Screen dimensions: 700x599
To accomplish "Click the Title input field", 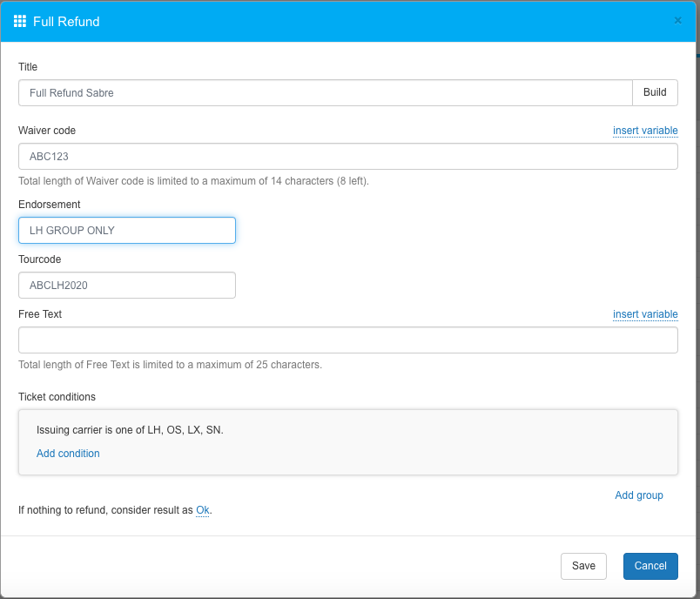I will pos(324,93).
